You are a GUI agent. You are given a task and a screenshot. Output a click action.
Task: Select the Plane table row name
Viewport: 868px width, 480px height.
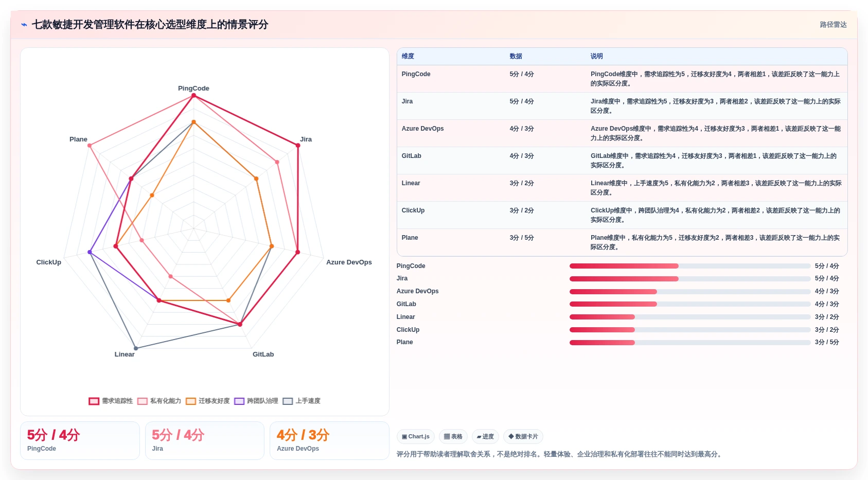410,238
